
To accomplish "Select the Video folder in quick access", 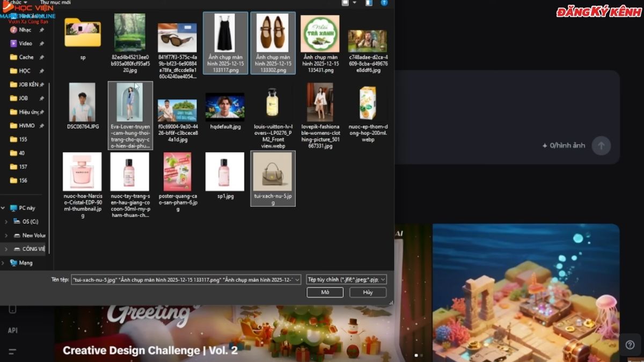I will (x=25, y=43).
